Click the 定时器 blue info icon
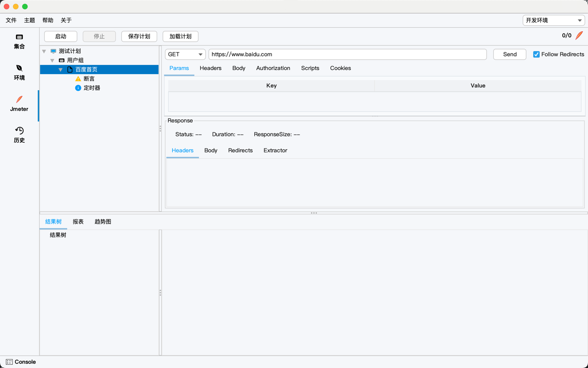 (78, 88)
